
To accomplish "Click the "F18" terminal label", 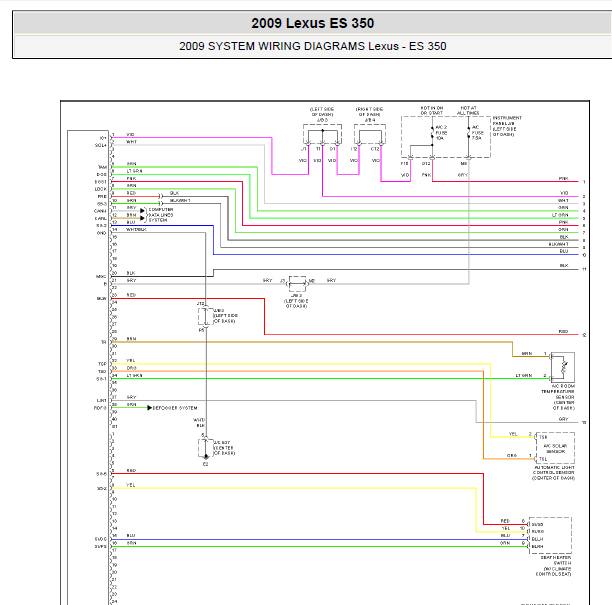I will pyautogui.click(x=404, y=164).
